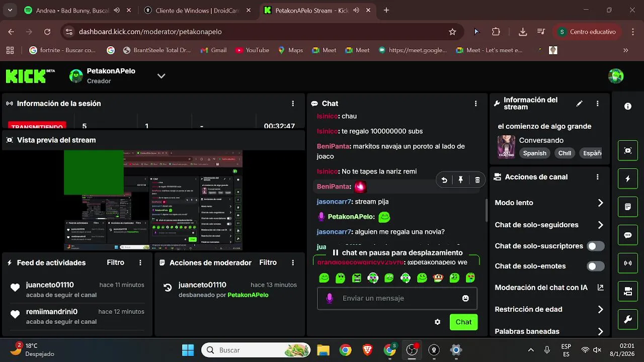
Task: Open Feed de actividades three-dot menu
Action: point(140,262)
